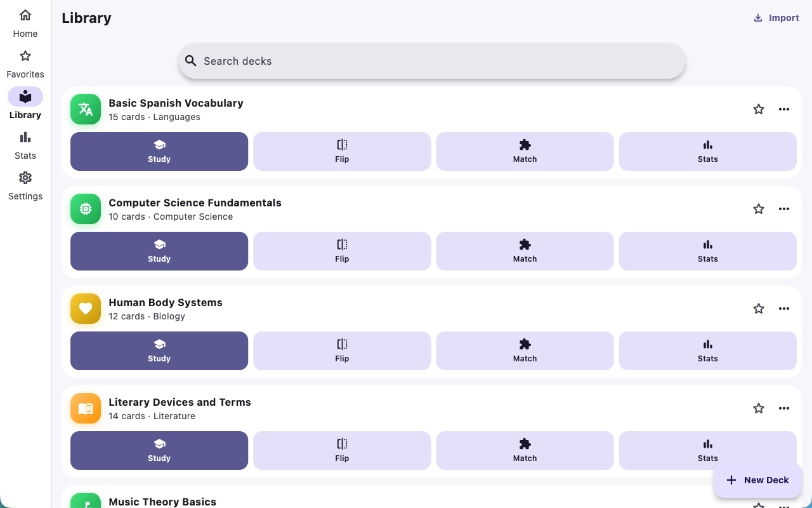Click the Literary Devices and Terms book icon
This screenshot has width=812, height=508.
click(x=86, y=408)
